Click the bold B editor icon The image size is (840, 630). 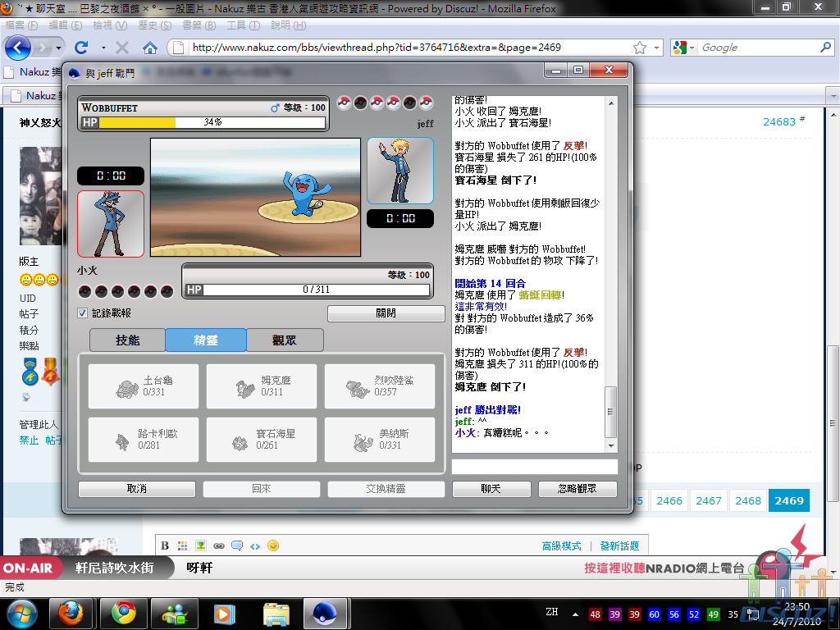165,546
